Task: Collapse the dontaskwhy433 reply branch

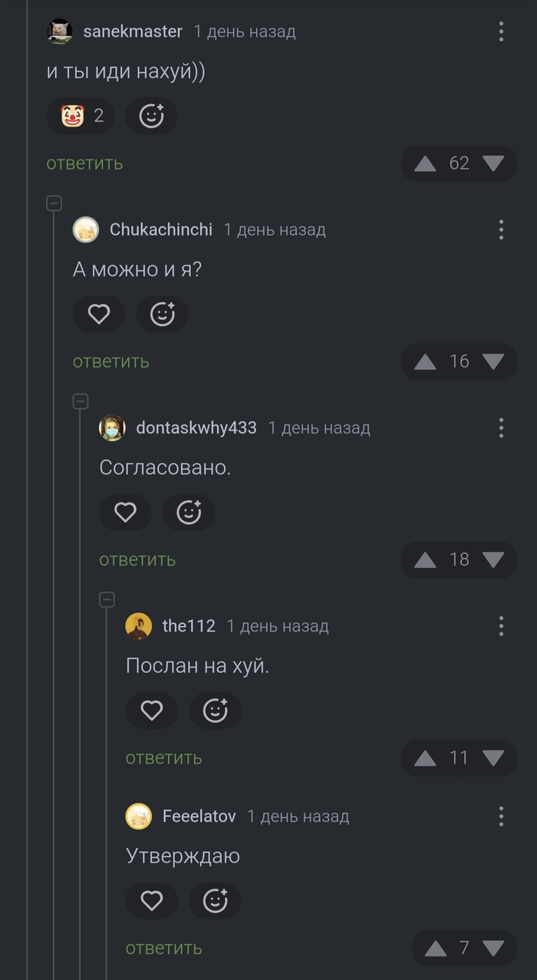Action: 81,401
